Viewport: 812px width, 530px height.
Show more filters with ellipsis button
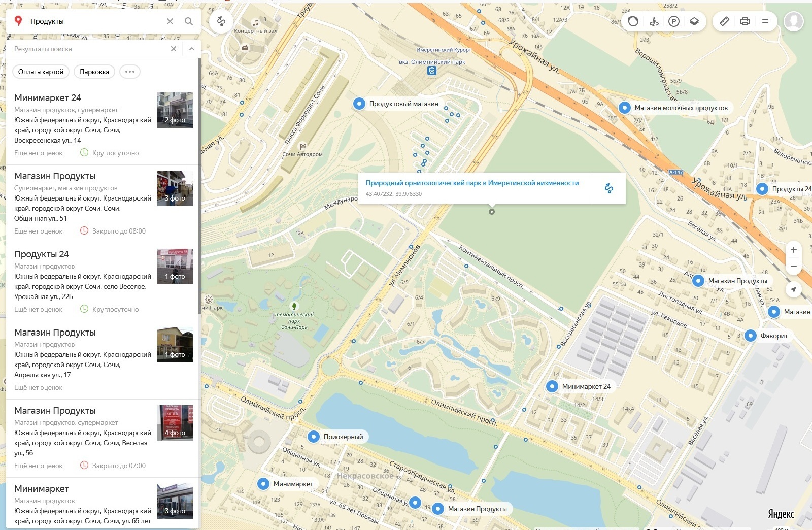tap(130, 72)
